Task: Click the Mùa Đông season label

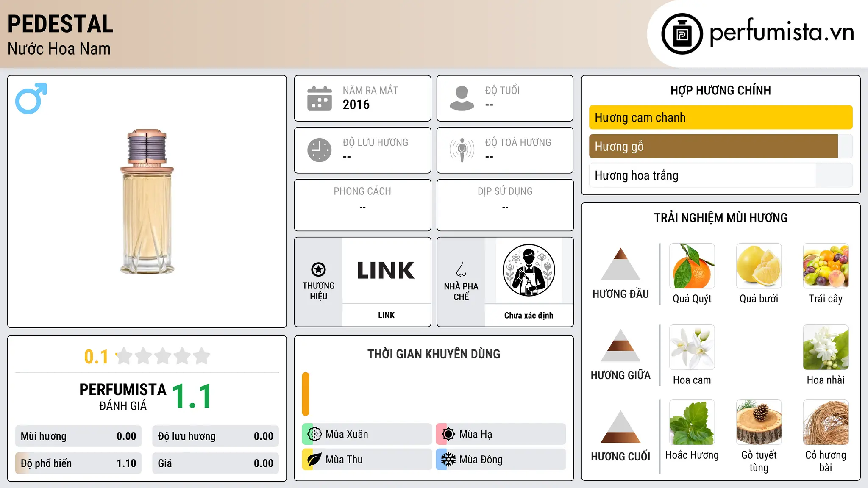Action: pos(481,460)
